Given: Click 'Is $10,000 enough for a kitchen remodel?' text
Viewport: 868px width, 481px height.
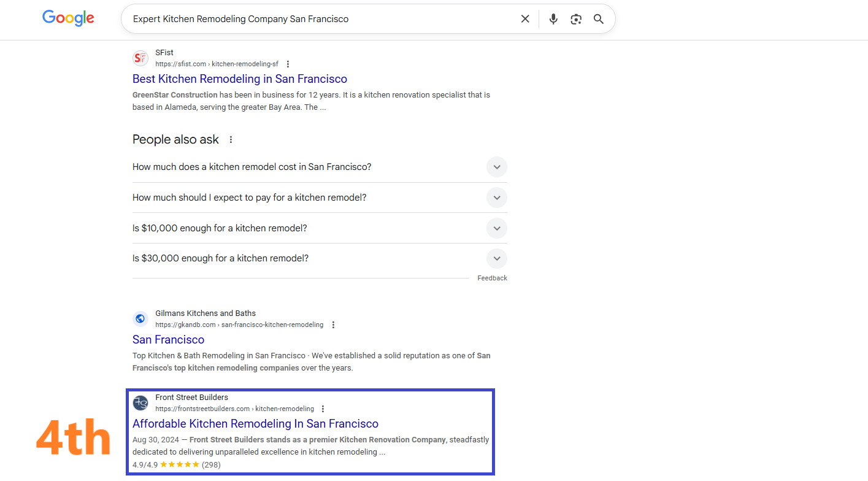Looking at the screenshot, I should click(x=220, y=228).
